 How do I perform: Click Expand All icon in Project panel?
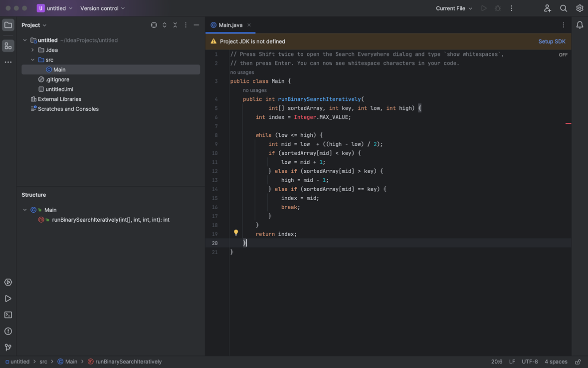tap(164, 25)
